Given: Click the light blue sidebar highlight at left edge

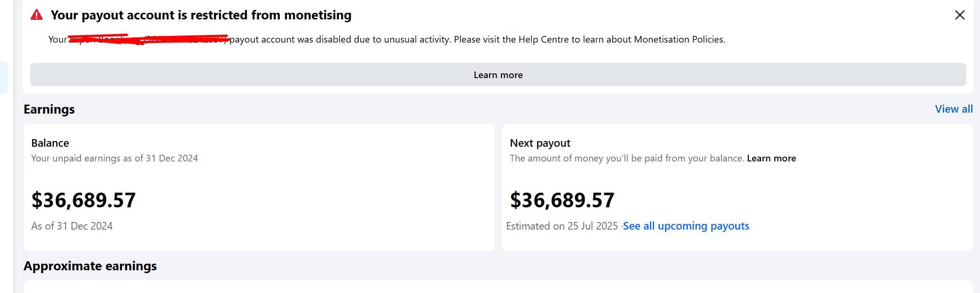Looking at the screenshot, I should [4, 78].
